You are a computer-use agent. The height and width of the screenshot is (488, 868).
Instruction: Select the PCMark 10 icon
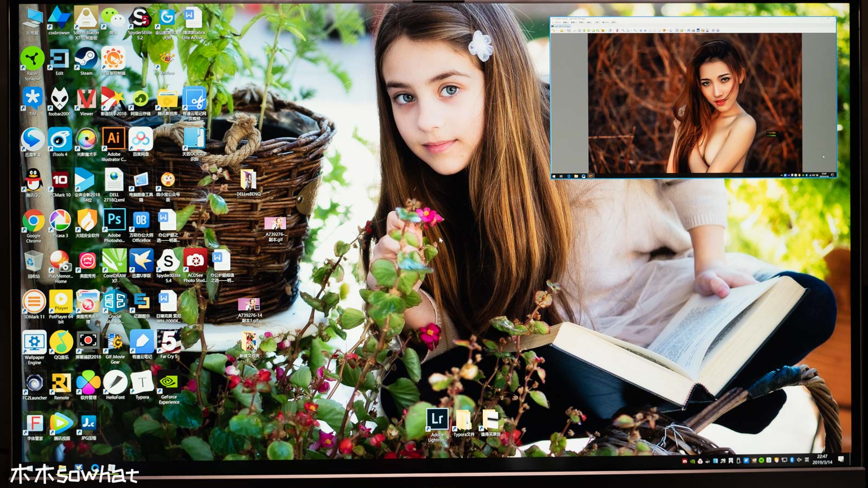click(60, 183)
